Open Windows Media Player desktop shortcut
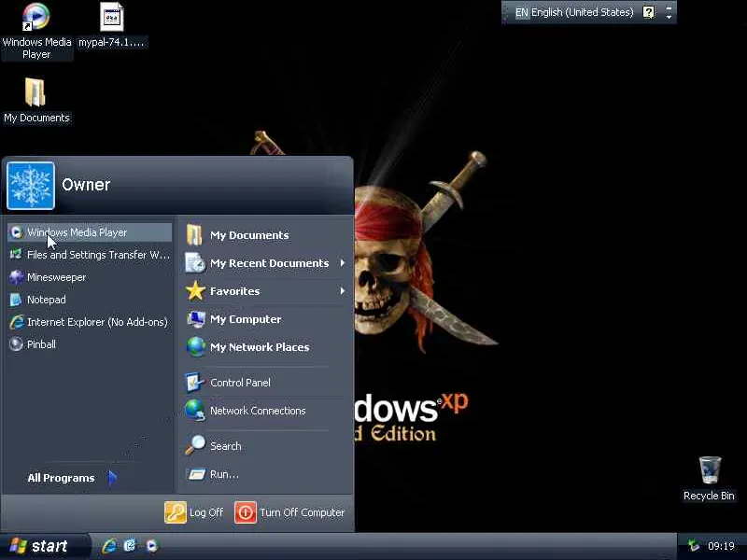The width and height of the screenshot is (747, 560). click(x=36, y=31)
